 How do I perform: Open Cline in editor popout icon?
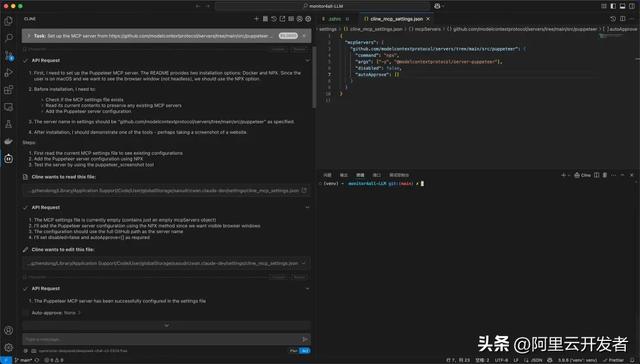point(282,19)
